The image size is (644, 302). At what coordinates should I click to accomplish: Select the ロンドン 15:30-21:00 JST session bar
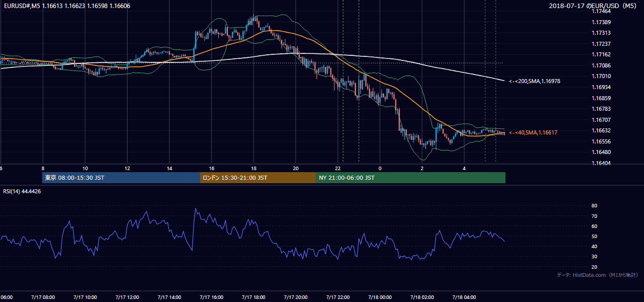click(258, 178)
